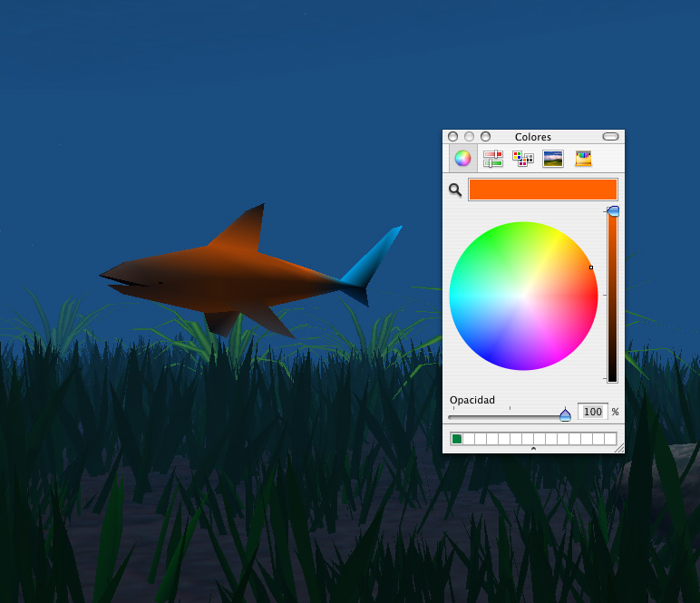700x603 pixels.
Task: Select the saved green swatch
Action: (457, 439)
